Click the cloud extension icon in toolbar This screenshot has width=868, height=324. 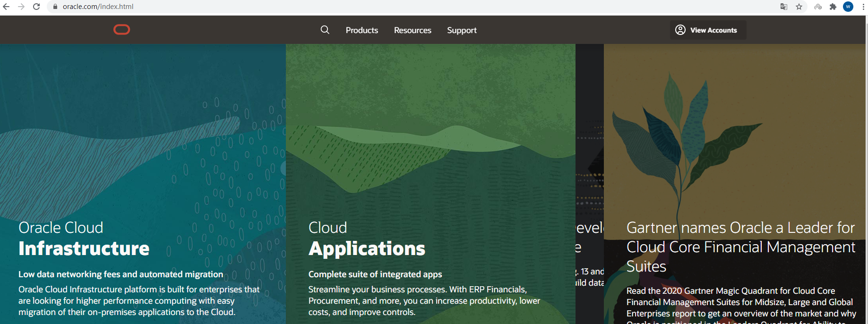point(818,7)
